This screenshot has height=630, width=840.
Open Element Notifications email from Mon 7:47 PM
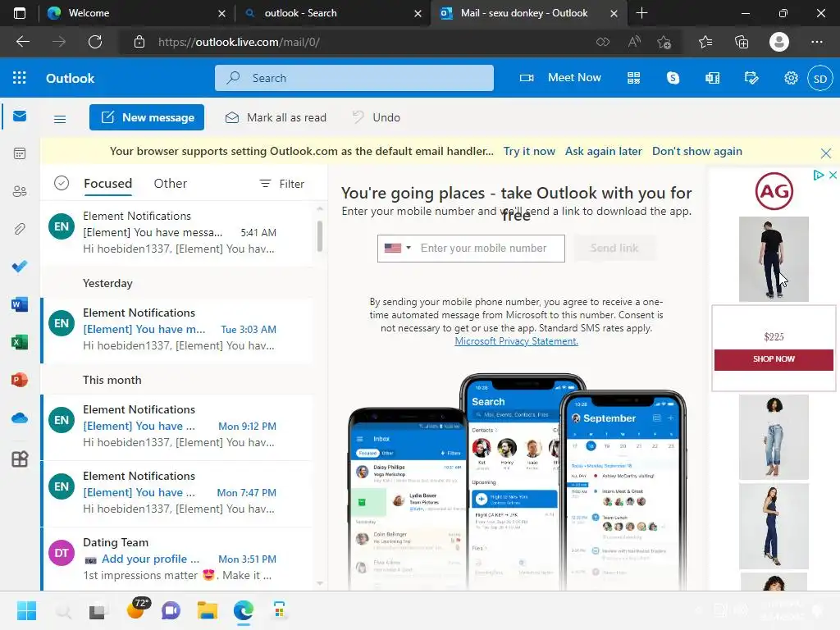pyautogui.click(x=177, y=492)
